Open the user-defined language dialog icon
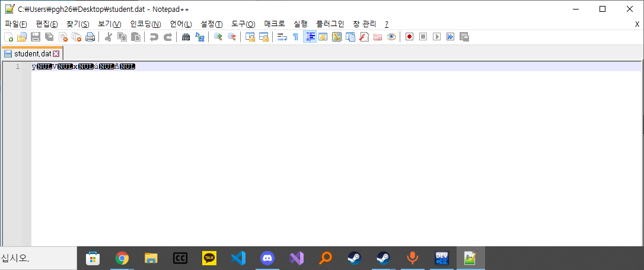Image resolution: width=644 pixels, height=270 pixels. coord(323,37)
